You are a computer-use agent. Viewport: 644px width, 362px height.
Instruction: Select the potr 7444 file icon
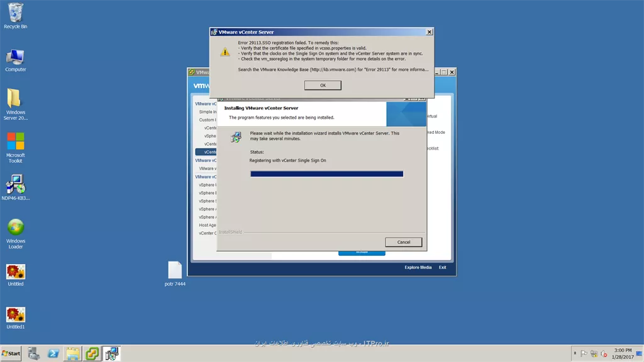(175, 273)
